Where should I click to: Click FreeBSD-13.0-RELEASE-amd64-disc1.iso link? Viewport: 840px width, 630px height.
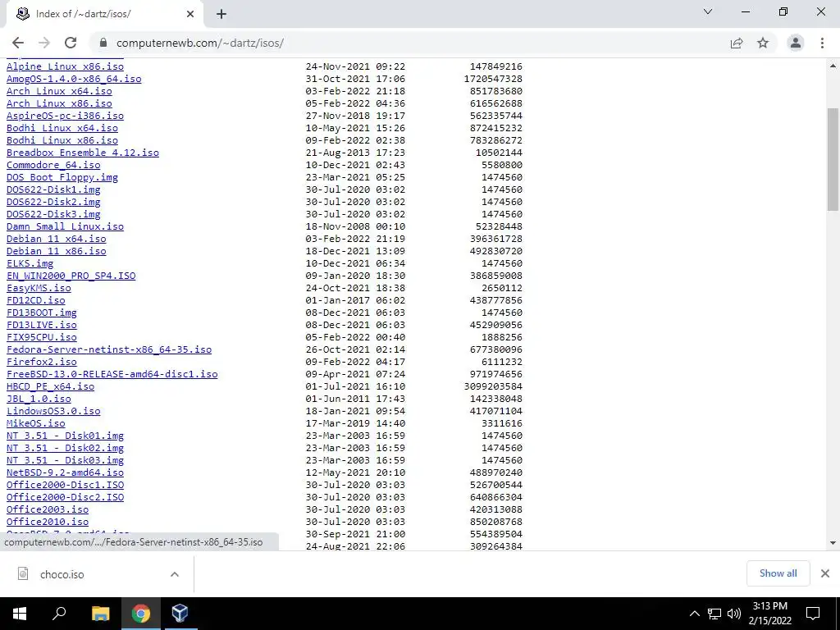(x=112, y=374)
